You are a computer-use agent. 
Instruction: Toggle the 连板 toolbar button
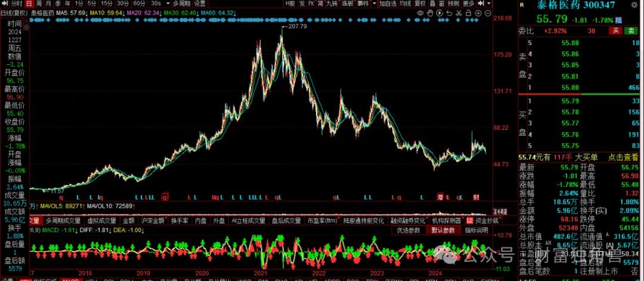(x=348, y=4)
